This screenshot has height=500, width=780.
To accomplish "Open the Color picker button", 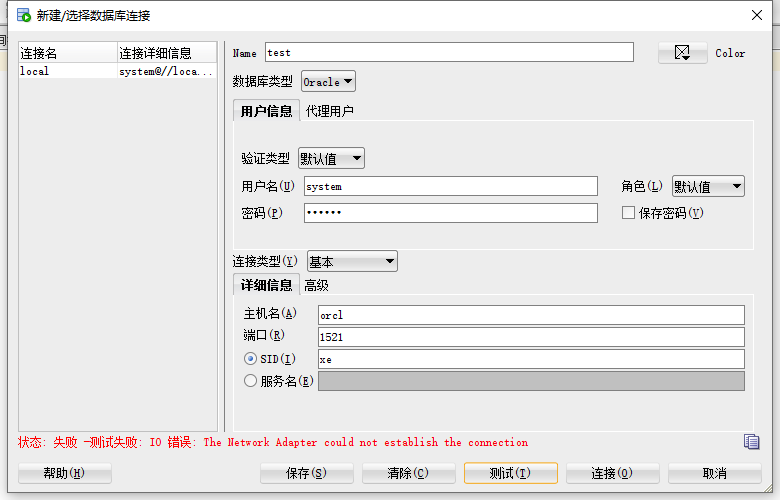I will 682,53.
